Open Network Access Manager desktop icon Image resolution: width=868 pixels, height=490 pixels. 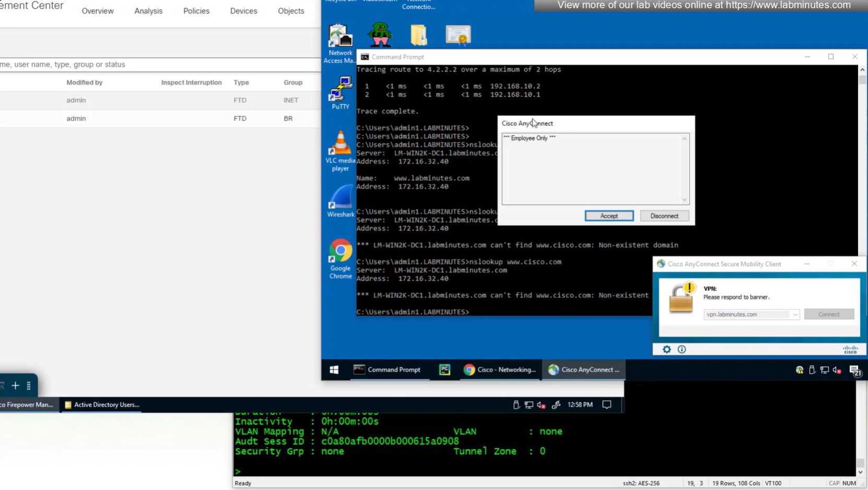pos(340,43)
